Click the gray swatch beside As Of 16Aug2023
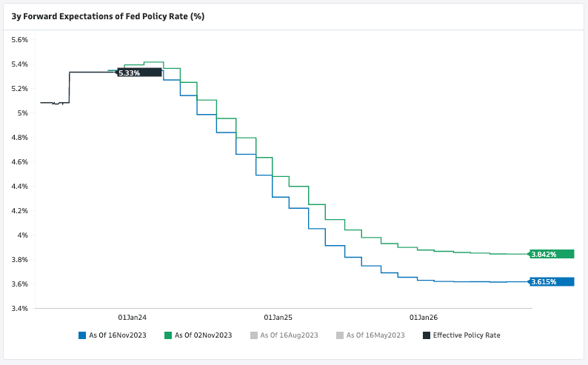Image resolution: width=588 pixels, height=365 pixels. coord(253,335)
